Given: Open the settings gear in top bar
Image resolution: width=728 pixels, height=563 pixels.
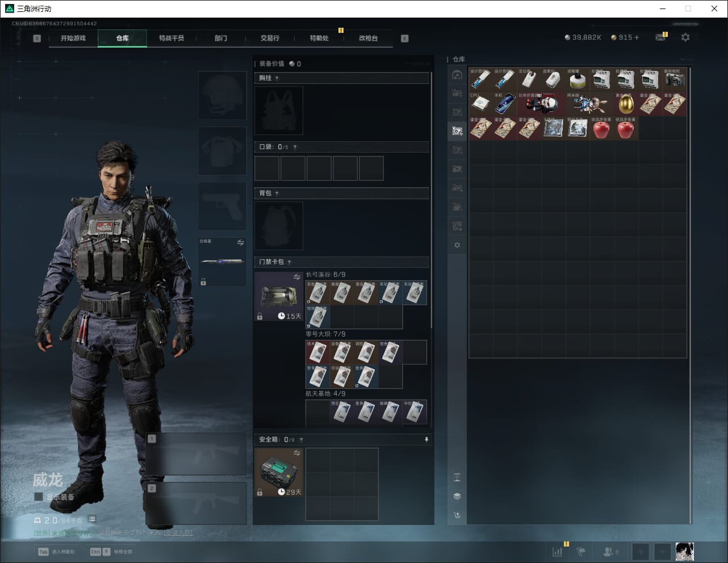Looking at the screenshot, I should 685,37.
